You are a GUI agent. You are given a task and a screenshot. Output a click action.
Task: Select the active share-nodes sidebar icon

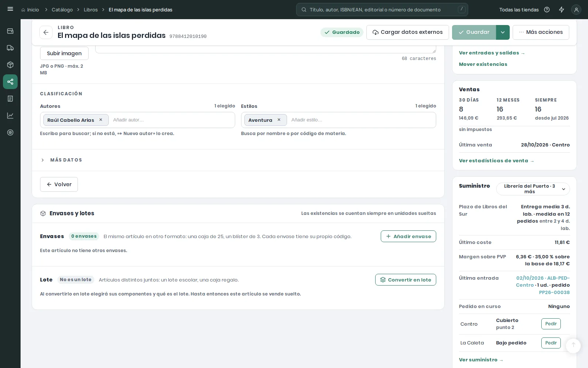point(10,82)
